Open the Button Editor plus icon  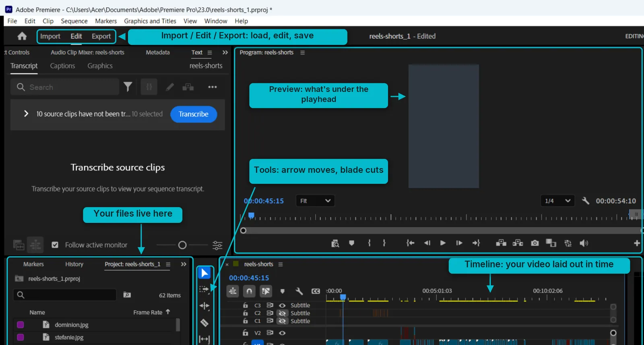(x=637, y=243)
